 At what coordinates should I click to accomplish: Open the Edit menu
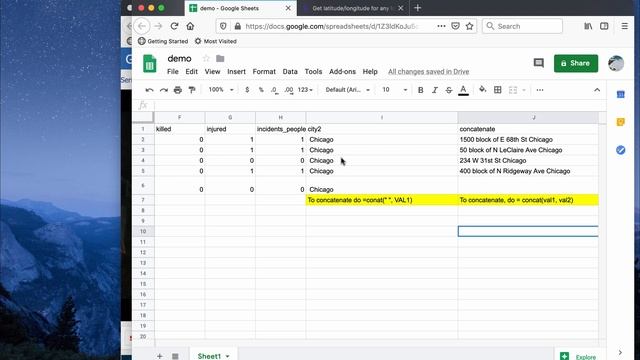191,71
